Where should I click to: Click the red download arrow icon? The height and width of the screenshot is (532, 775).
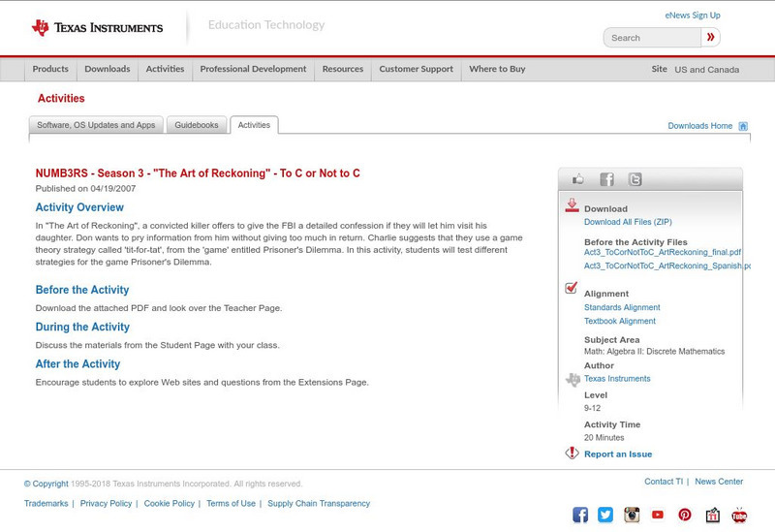pos(572,205)
